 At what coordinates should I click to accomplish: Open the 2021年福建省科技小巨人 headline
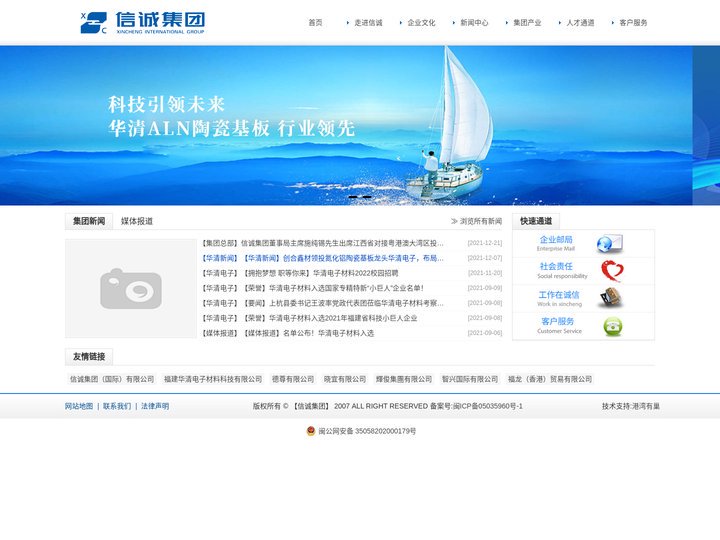(x=309, y=318)
